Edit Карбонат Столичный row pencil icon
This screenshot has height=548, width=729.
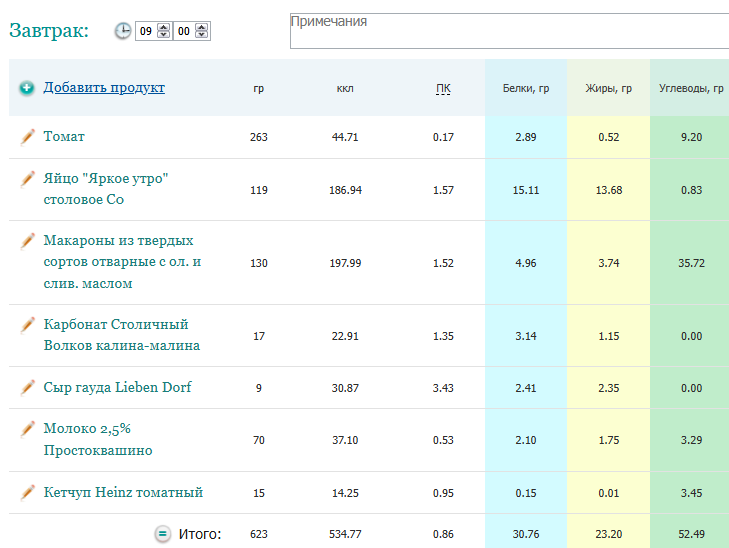pyautogui.click(x=27, y=325)
